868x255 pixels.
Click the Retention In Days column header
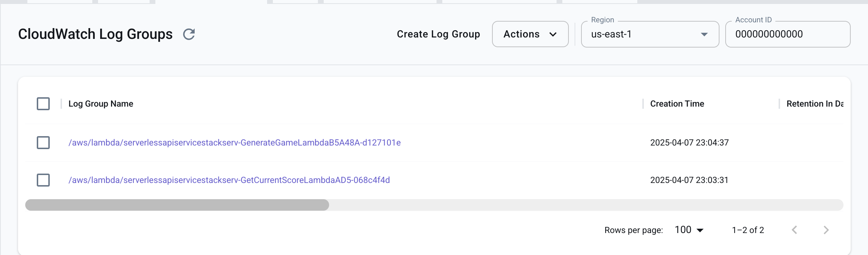pyautogui.click(x=815, y=104)
